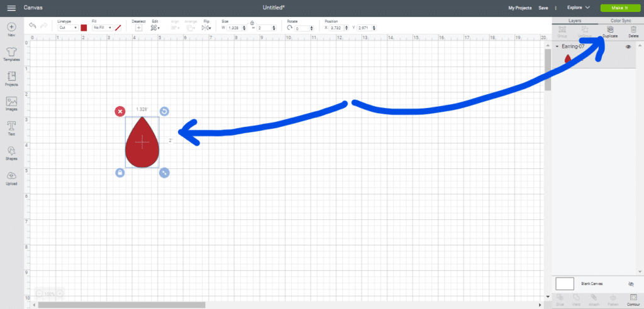
Task: Click the Images sidebar icon
Action: (x=11, y=103)
